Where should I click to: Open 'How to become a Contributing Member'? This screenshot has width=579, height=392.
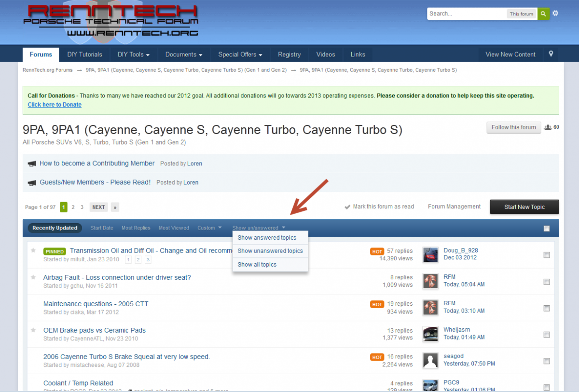pos(97,163)
